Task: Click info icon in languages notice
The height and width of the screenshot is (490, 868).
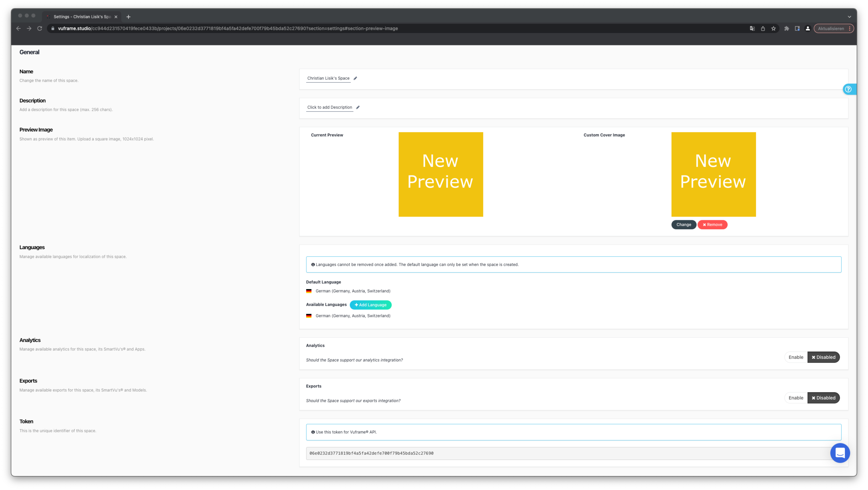Action: pyautogui.click(x=313, y=264)
